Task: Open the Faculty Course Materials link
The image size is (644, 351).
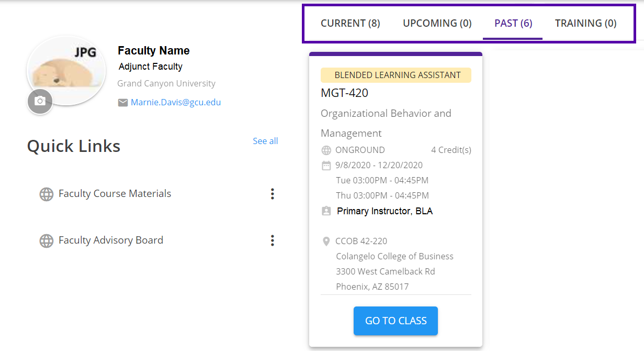Action: (x=115, y=193)
